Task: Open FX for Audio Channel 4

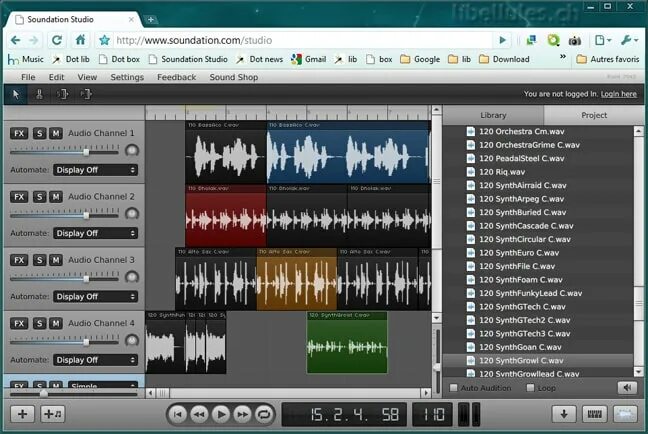Action: click(19, 323)
